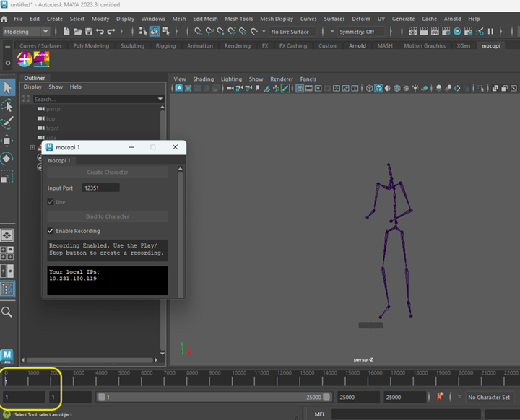520x420 pixels.
Task: Enable Snap to points magnet icon
Action: tap(220, 32)
